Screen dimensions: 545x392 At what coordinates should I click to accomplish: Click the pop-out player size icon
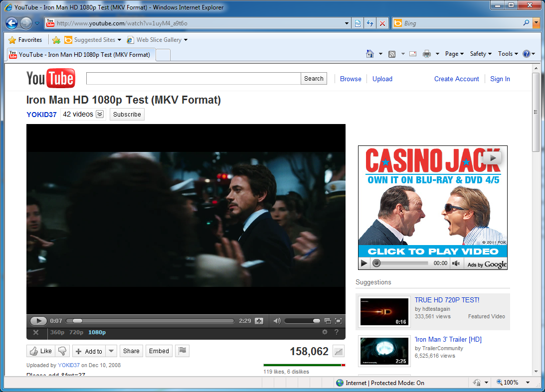click(327, 321)
